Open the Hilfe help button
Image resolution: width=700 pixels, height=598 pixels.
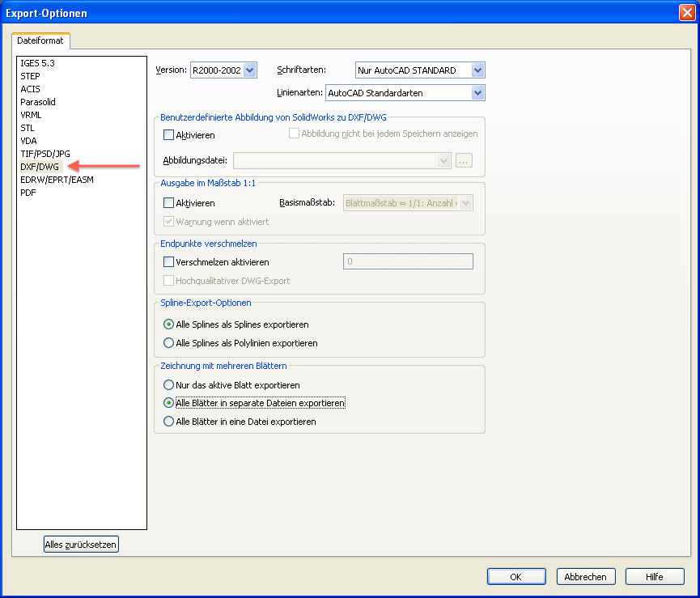pos(655,577)
